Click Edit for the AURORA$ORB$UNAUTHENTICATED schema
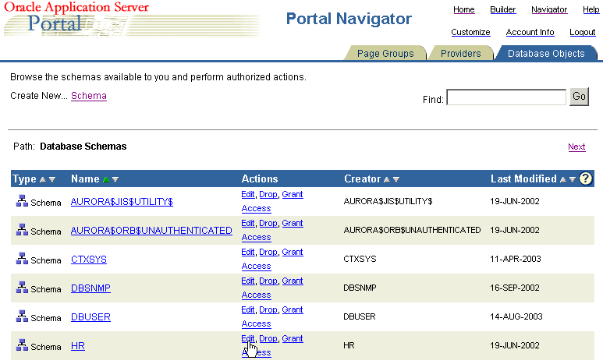 coord(247,224)
